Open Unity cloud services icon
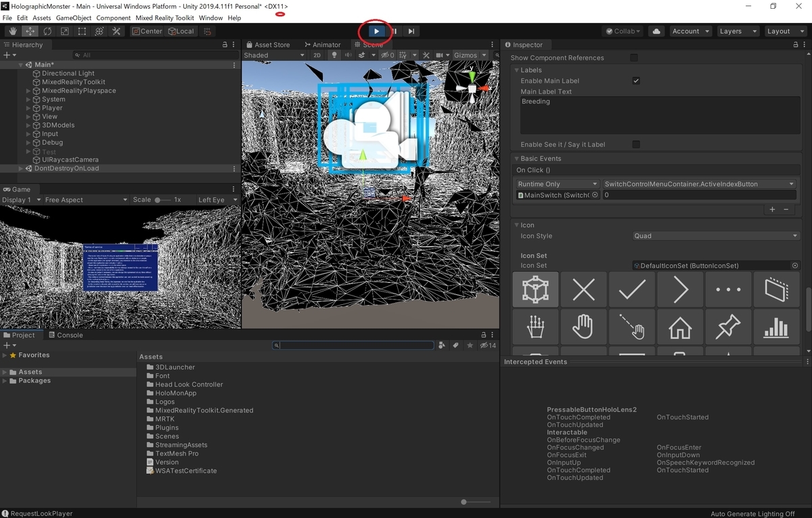The width and height of the screenshot is (812, 518). pyautogui.click(x=656, y=31)
